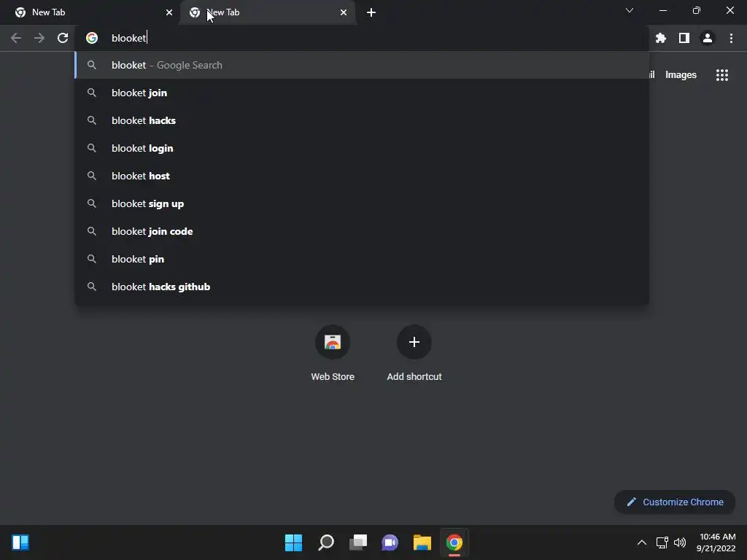The height and width of the screenshot is (560, 747).
Task: Open the volume speaker tray icon
Action: pyautogui.click(x=680, y=542)
